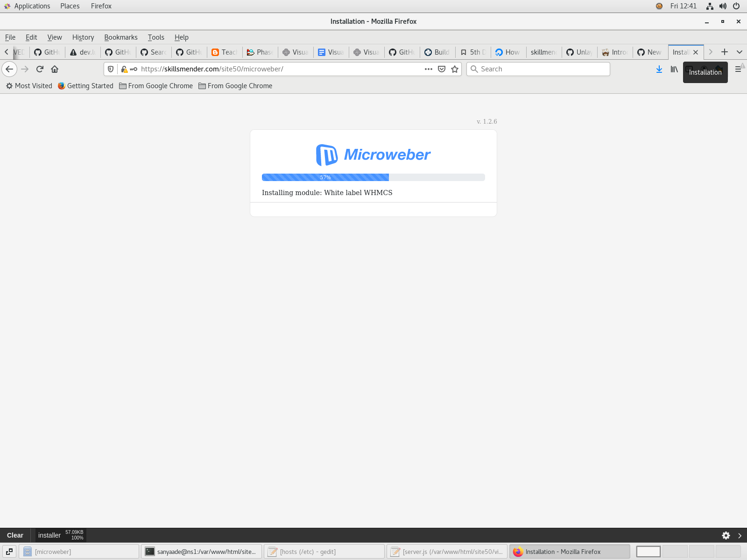The height and width of the screenshot is (560, 747).
Task: Click the reload page icon
Action: (x=40, y=69)
